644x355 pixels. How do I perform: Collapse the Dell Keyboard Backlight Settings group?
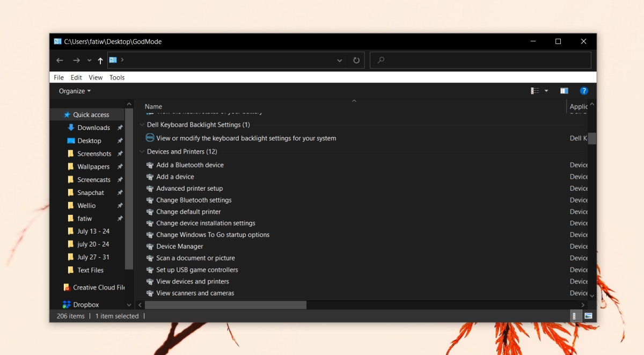click(142, 124)
